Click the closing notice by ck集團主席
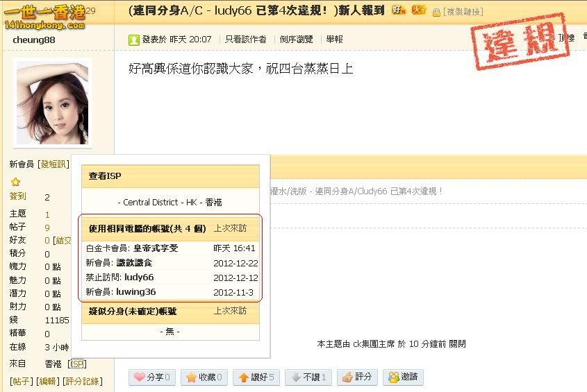587x392 pixels. (391, 344)
